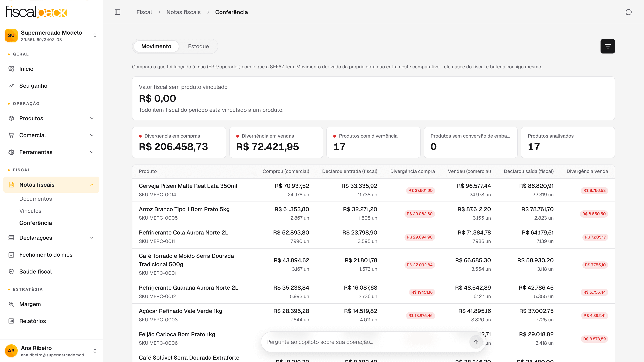Screen dimensions: 644x362
Task: Click the Declarações list icon
Action: point(11,238)
